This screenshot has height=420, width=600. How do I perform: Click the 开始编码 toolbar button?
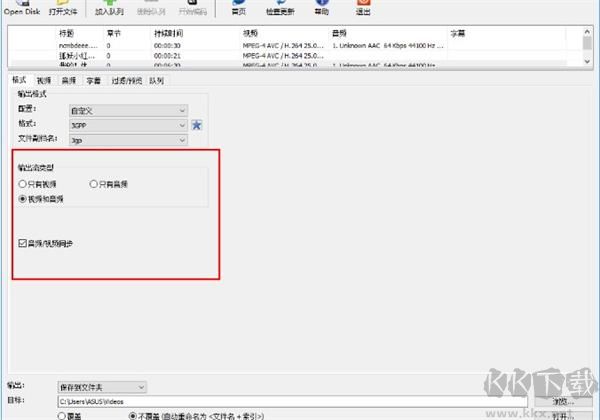coord(193,8)
